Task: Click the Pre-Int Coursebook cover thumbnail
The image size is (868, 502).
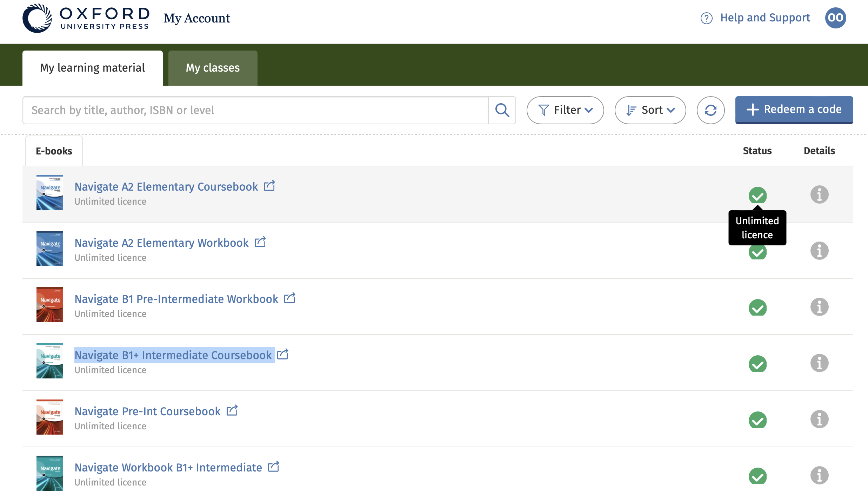Action: pyautogui.click(x=50, y=417)
